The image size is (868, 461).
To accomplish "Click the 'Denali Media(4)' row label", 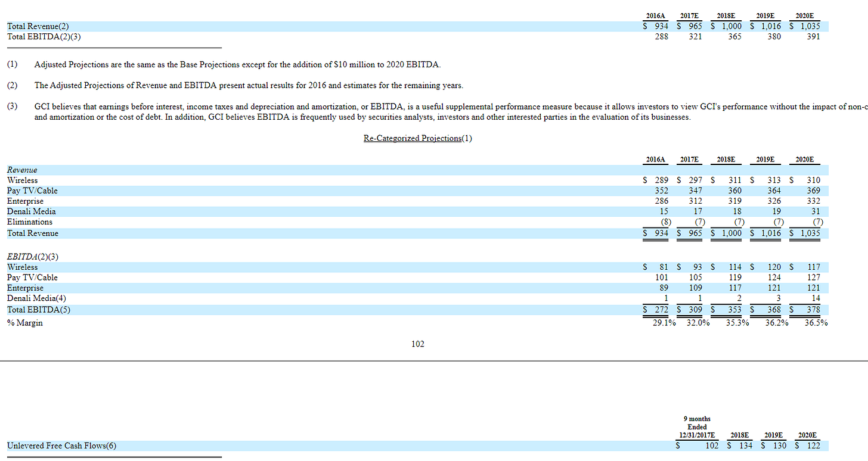I will [36, 298].
